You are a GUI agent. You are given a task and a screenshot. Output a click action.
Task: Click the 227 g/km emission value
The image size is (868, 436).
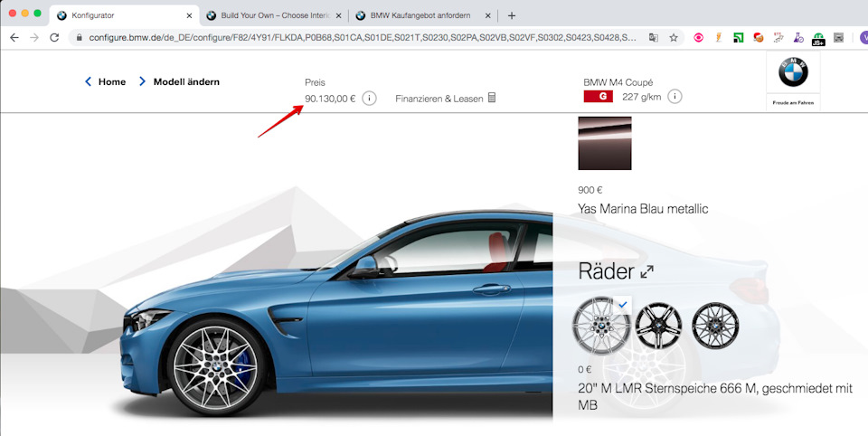pos(642,97)
